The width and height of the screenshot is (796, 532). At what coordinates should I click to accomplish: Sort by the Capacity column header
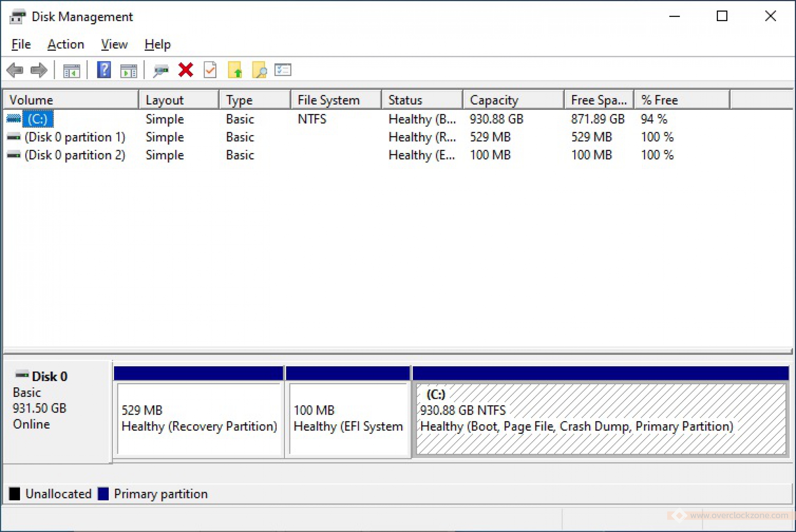pos(514,100)
